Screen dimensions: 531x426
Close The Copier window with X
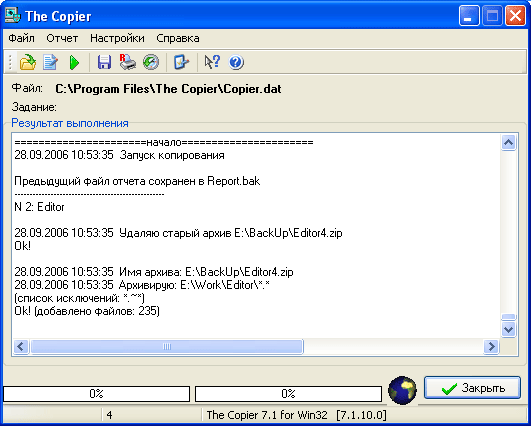(515, 16)
